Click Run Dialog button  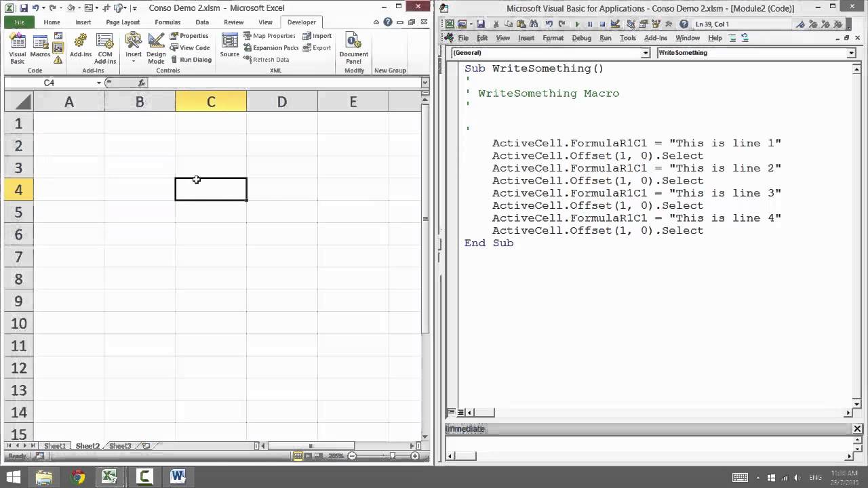pyautogui.click(x=191, y=60)
